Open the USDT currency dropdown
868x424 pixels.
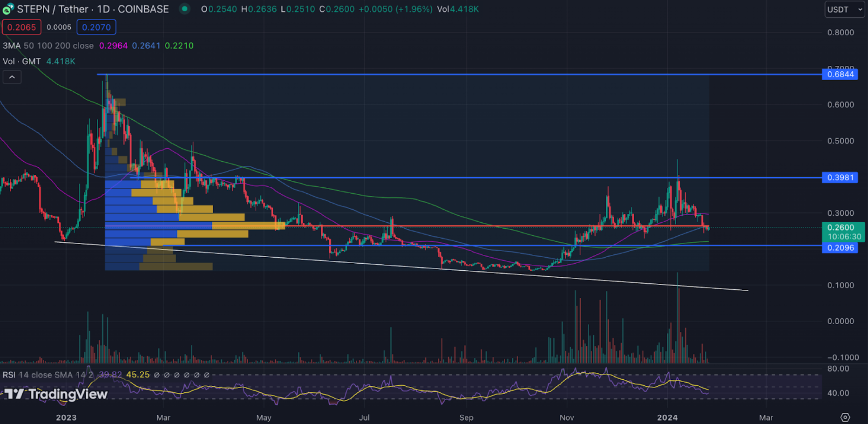pyautogui.click(x=844, y=9)
